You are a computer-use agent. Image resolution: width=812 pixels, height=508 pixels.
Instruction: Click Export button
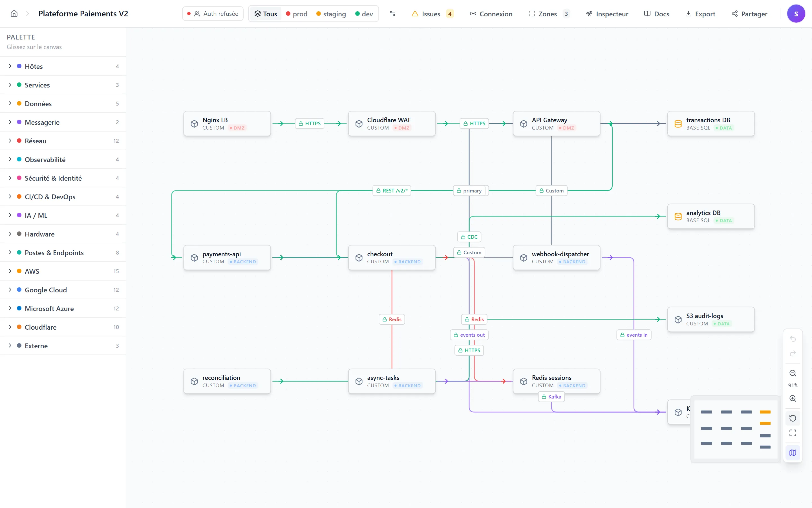click(700, 14)
